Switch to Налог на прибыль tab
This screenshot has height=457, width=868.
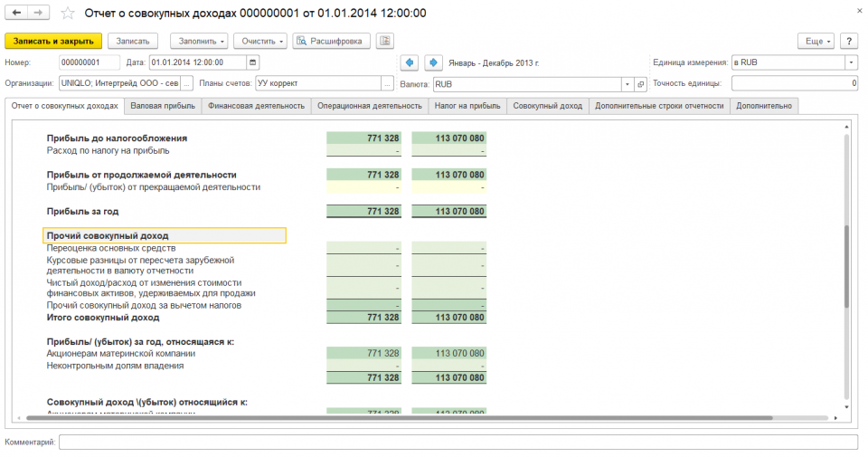(x=467, y=106)
